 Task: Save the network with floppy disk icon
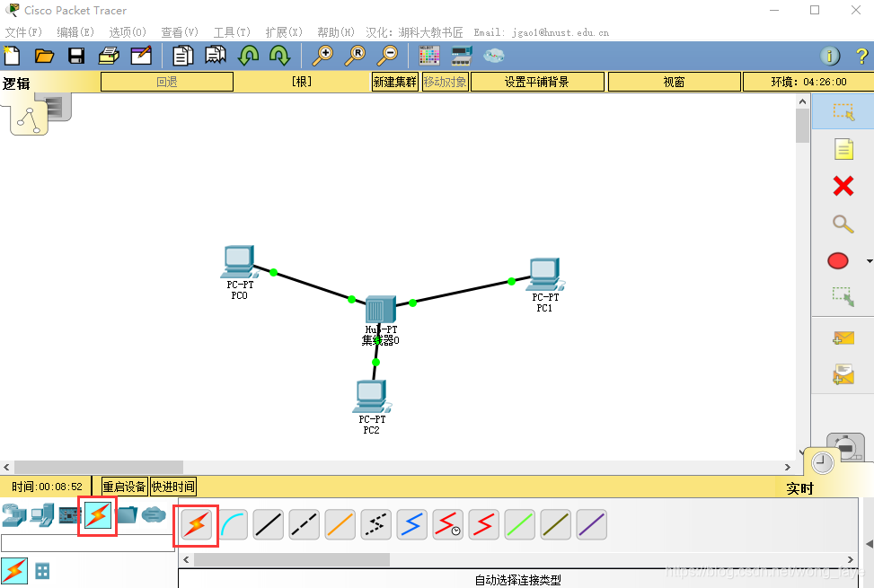(76, 56)
